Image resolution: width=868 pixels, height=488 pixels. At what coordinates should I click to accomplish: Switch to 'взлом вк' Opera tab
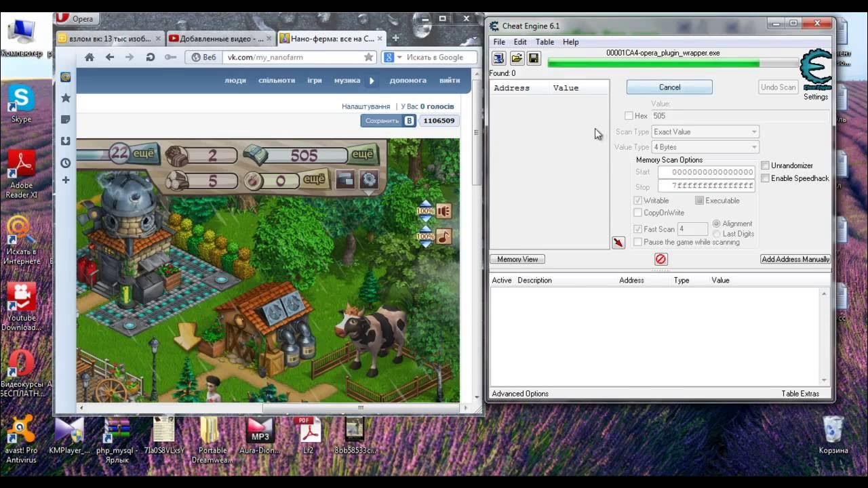108,39
